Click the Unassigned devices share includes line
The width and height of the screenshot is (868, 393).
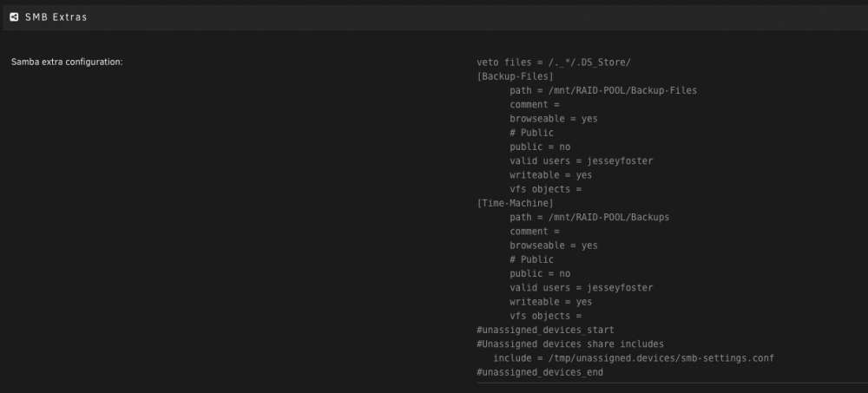point(570,344)
